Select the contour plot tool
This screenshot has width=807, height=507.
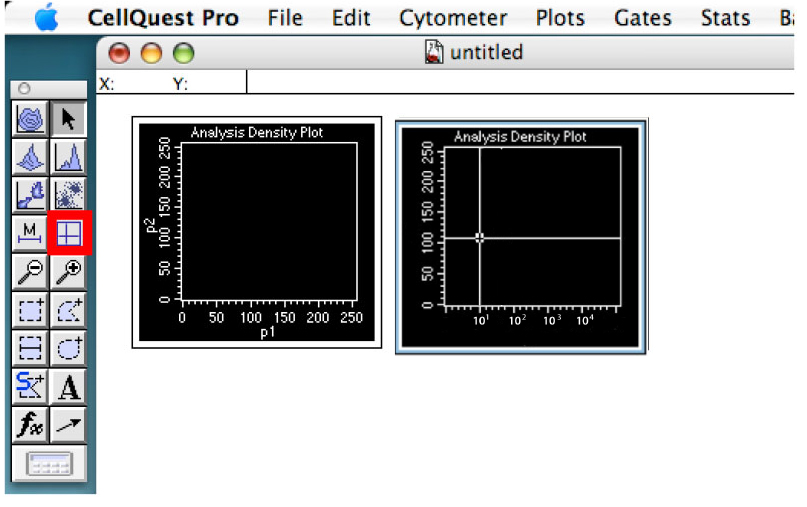(x=30, y=119)
